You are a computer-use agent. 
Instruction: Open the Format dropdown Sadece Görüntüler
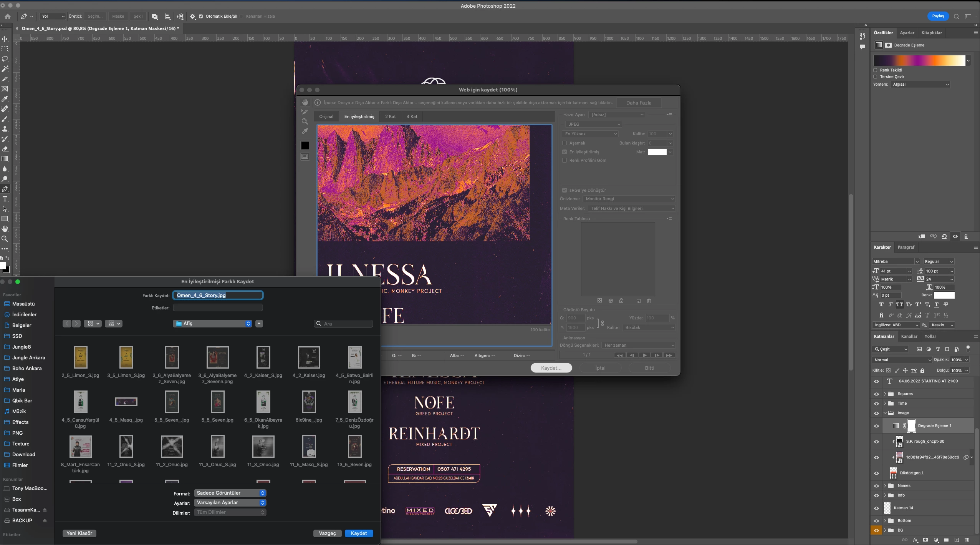230,493
